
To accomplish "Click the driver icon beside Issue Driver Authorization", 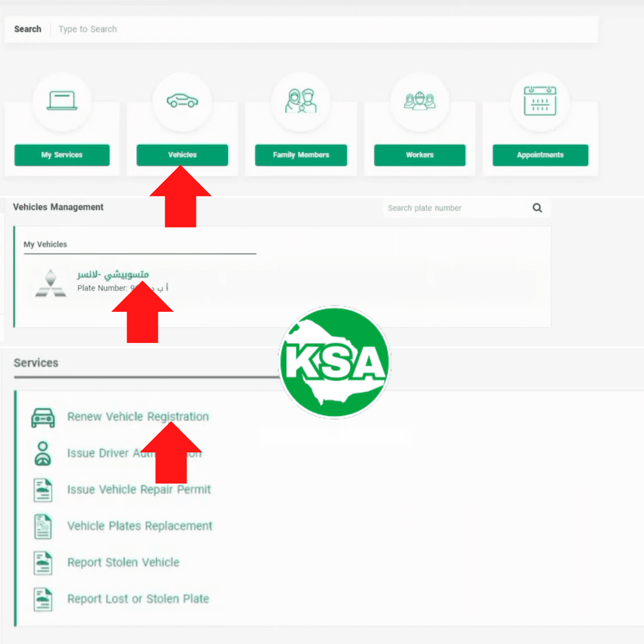I will [x=43, y=453].
